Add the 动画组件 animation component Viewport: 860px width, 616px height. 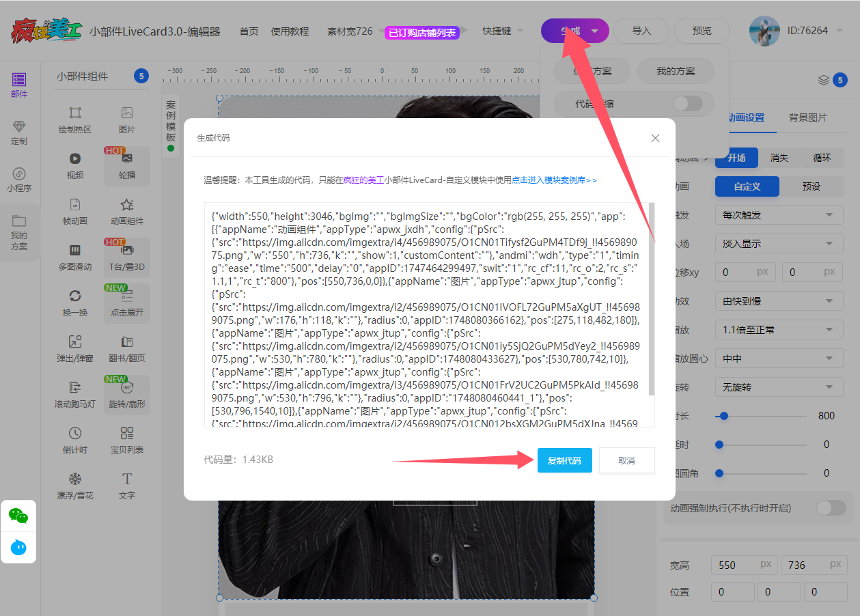click(x=127, y=211)
